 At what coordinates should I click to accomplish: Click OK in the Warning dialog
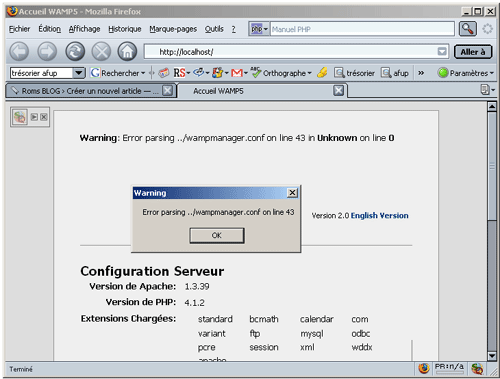[x=217, y=235]
